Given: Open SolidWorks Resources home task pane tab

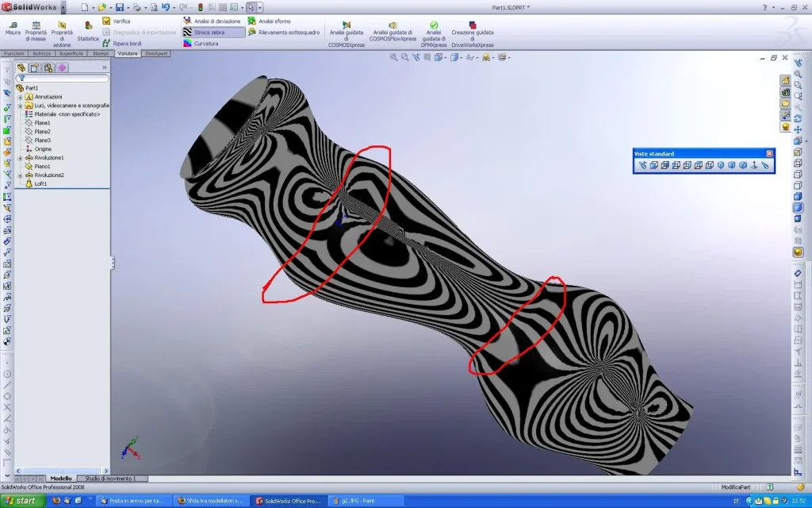Looking at the screenshot, I should coord(786,81).
